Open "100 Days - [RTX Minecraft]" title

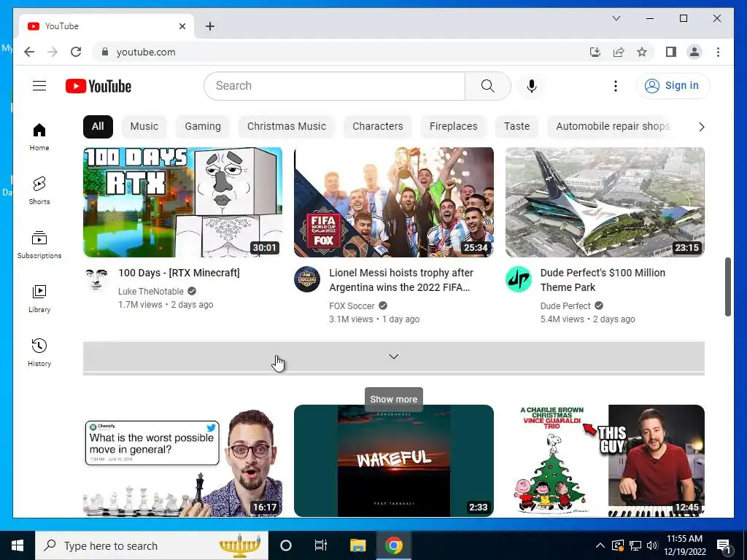179,273
